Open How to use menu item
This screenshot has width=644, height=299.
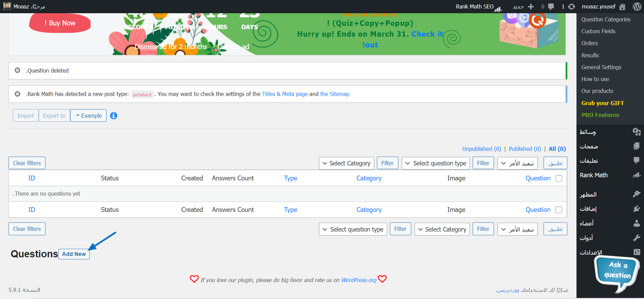[x=595, y=79]
